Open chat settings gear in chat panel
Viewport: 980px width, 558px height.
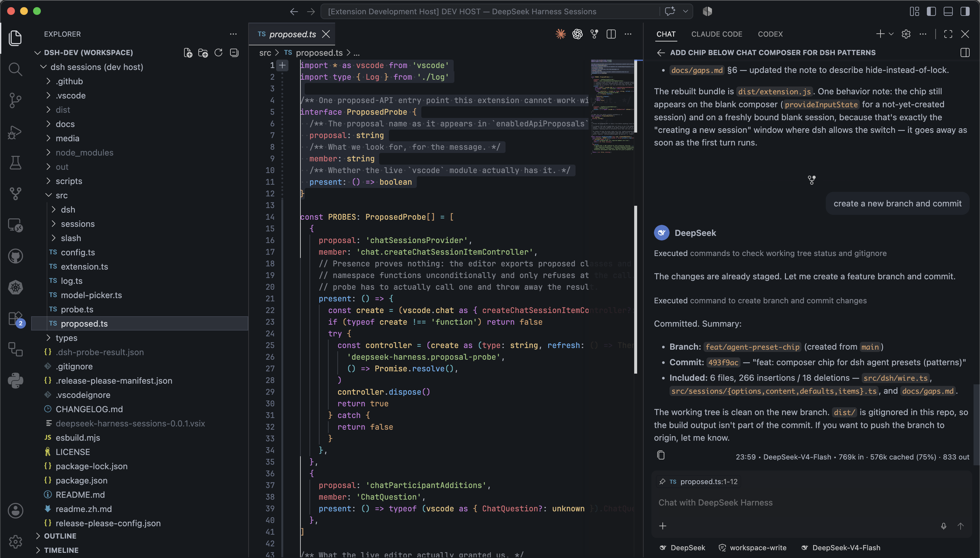(x=906, y=34)
